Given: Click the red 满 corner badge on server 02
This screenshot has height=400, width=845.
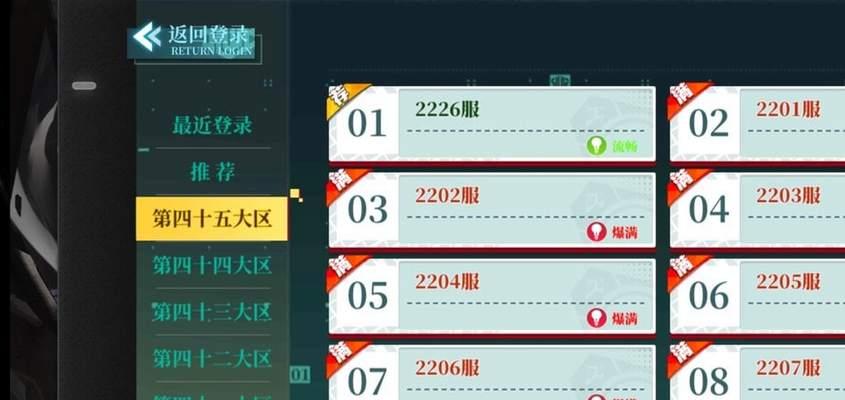Looking at the screenshot, I should (x=684, y=98).
